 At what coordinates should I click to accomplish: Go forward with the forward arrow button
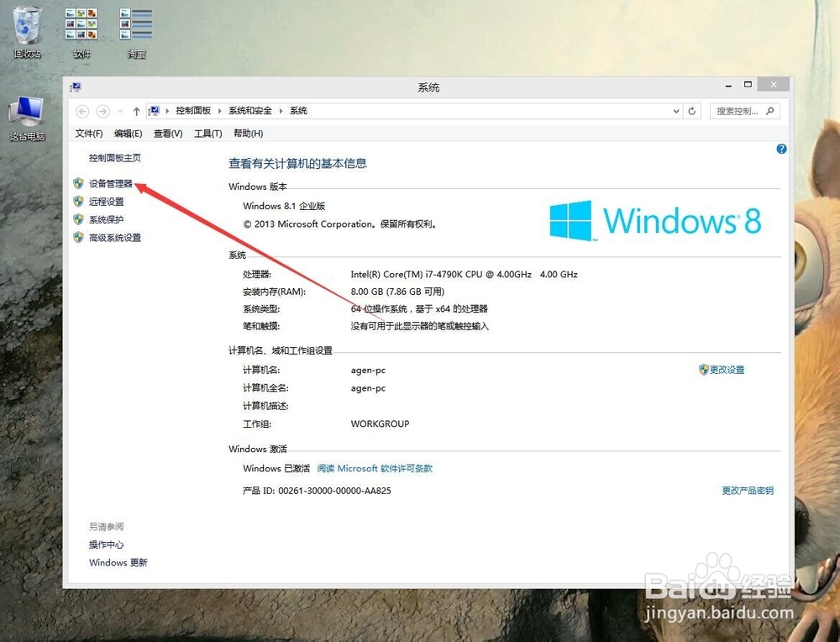pyautogui.click(x=102, y=111)
